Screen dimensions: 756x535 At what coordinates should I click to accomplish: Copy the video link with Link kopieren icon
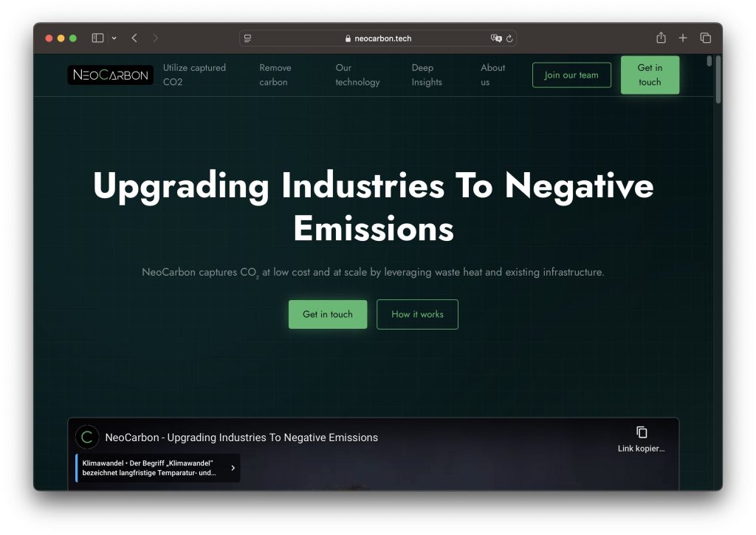(642, 439)
